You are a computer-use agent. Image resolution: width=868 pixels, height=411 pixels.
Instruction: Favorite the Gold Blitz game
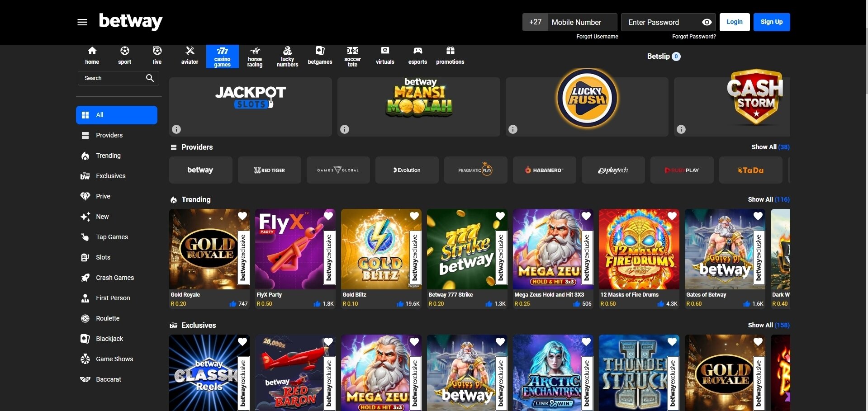click(414, 216)
